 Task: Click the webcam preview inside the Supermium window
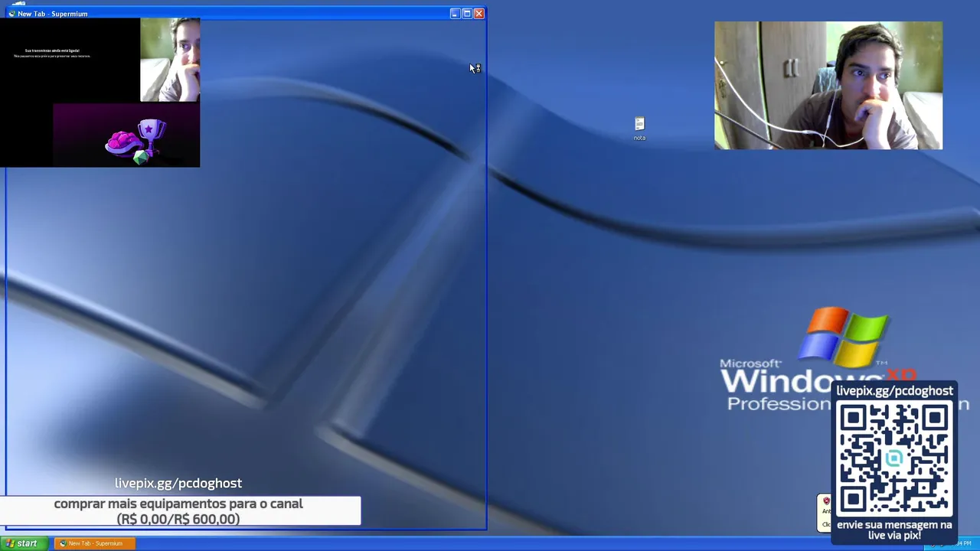coord(170,60)
